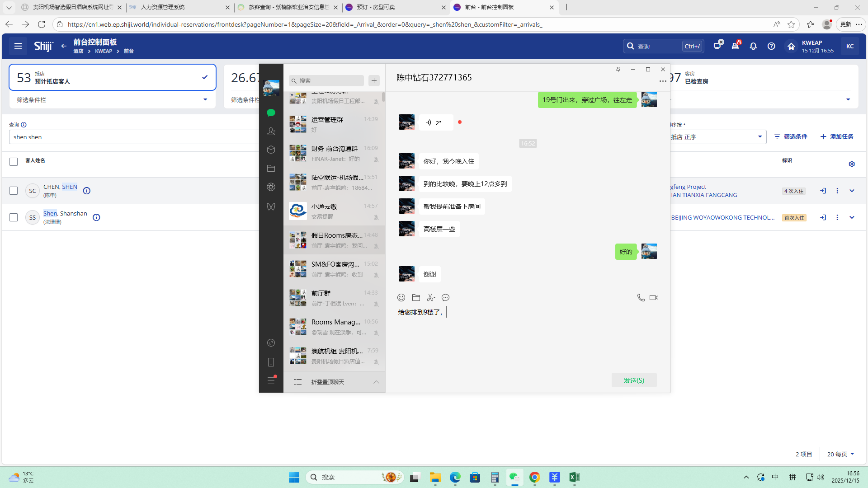The image size is (868, 488).
Task: Toggle the select-all guests checkbox
Action: pos(14,161)
